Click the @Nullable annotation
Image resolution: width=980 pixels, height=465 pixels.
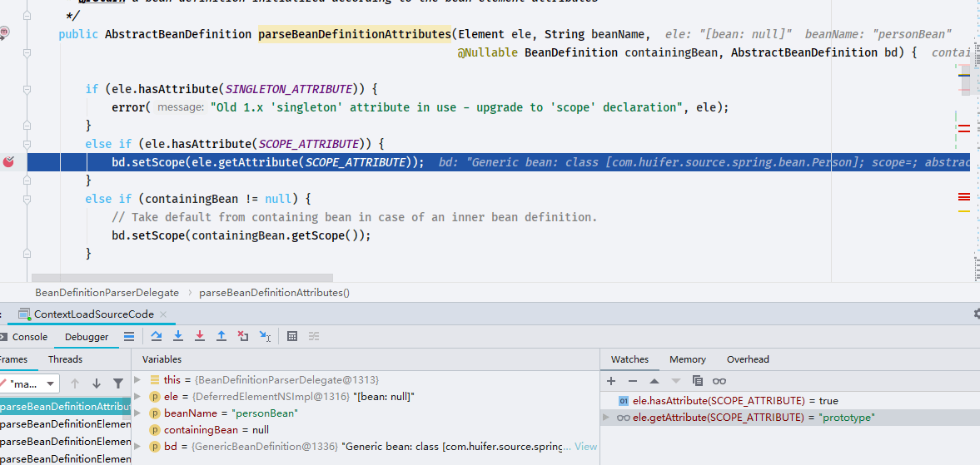(487, 52)
